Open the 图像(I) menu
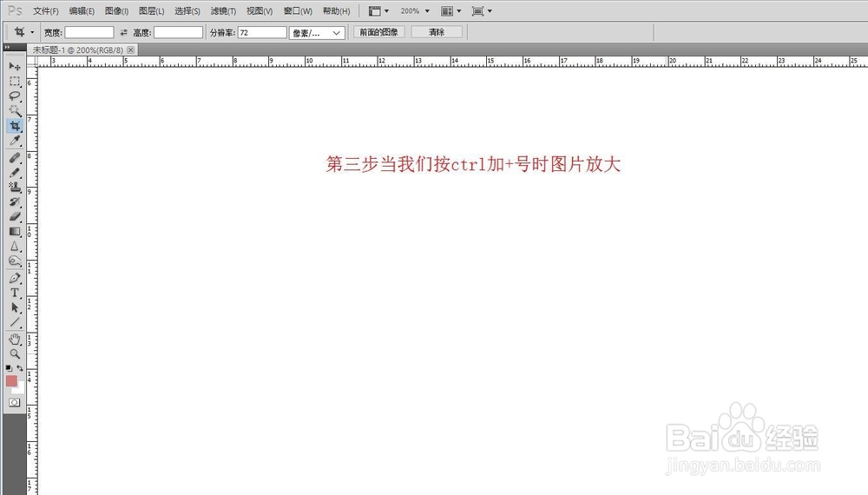This screenshot has height=495, width=868. point(117,11)
